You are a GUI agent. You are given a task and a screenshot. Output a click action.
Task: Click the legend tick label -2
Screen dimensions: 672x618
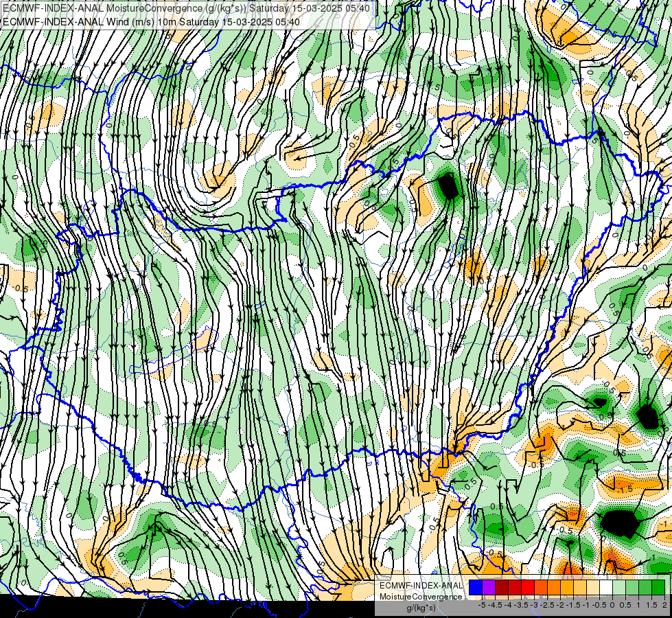point(561,605)
